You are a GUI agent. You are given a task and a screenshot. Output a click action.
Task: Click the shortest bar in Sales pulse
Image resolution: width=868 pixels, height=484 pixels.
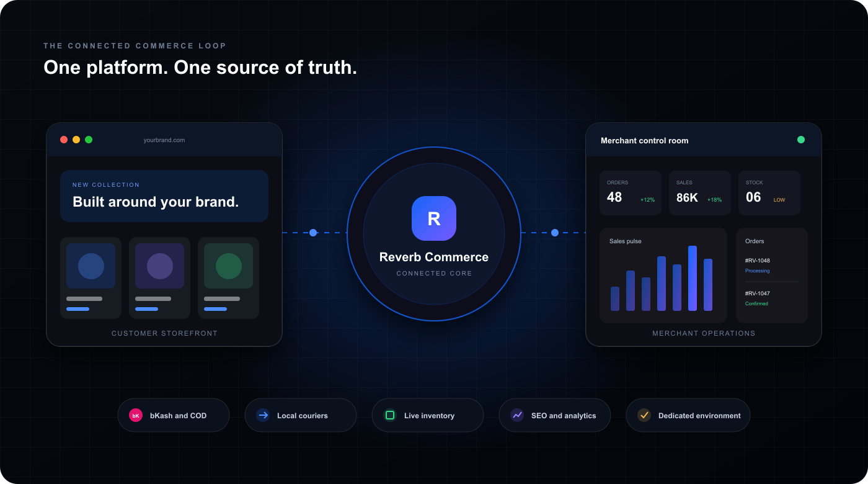tap(615, 298)
